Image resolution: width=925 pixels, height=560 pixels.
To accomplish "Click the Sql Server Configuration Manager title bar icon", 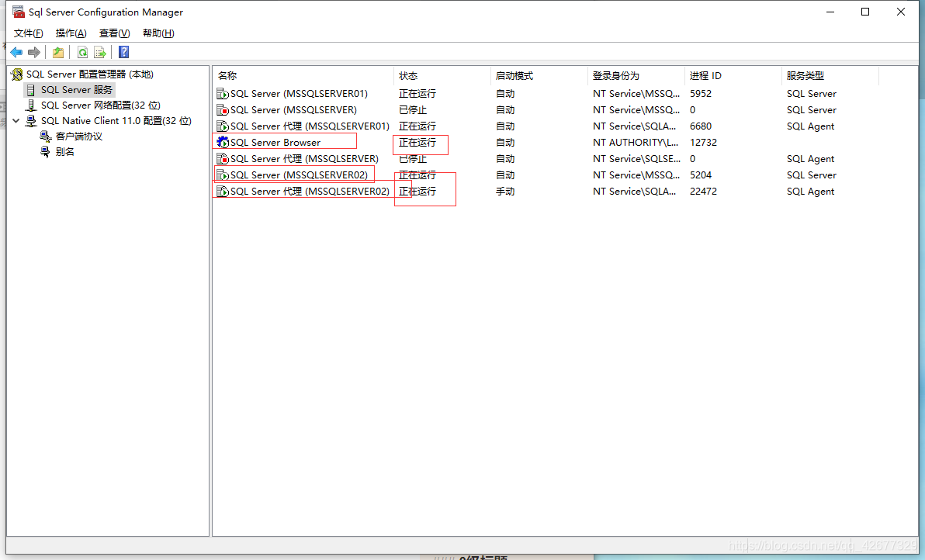I will 19,12.
